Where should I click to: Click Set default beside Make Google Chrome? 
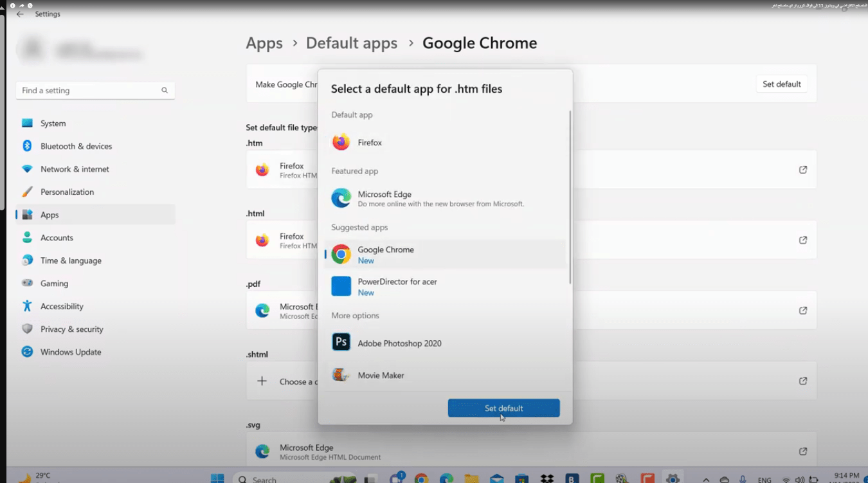pyautogui.click(x=781, y=84)
